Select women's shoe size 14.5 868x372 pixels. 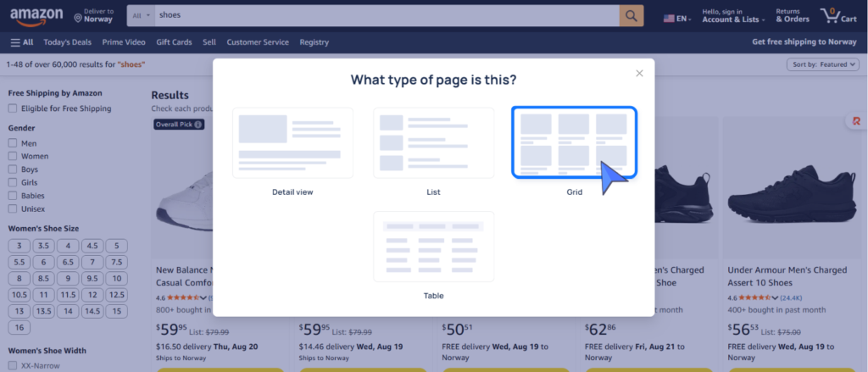(92, 311)
